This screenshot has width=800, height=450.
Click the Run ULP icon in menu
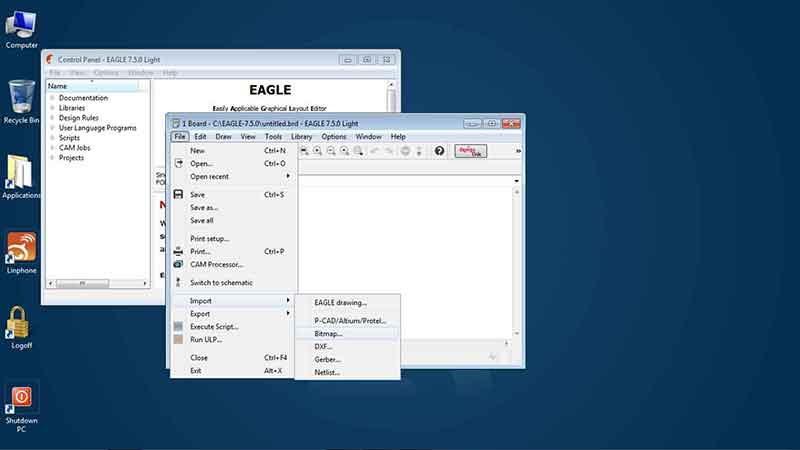tap(178, 339)
